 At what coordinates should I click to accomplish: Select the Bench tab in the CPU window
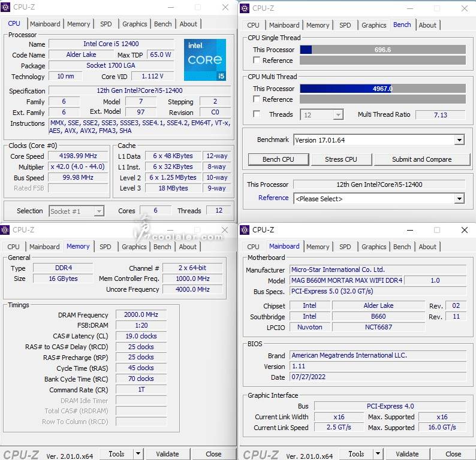point(162,24)
